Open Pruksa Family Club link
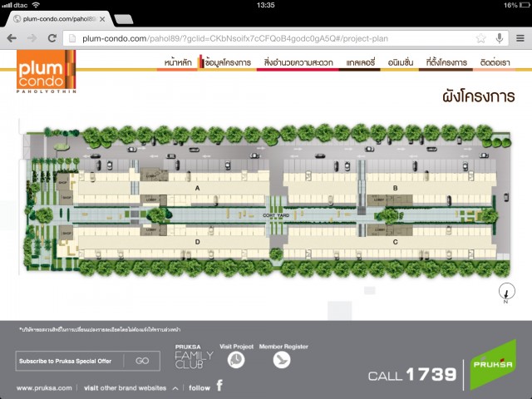This screenshot has height=399, width=532. [x=194, y=357]
